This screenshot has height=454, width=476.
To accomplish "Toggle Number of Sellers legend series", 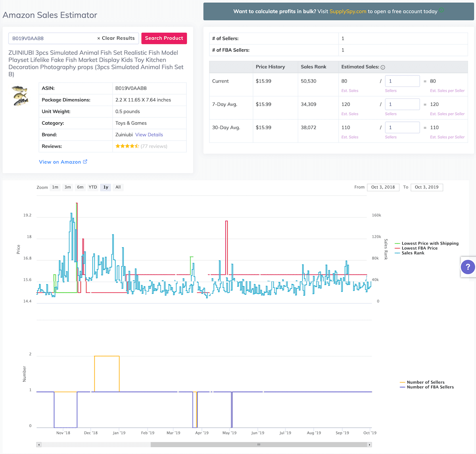I will tap(422, 382).
